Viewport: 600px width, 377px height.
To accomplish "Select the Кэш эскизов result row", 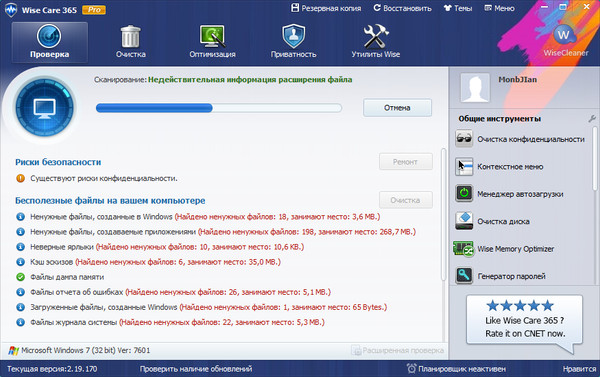I will pos(148,262).
